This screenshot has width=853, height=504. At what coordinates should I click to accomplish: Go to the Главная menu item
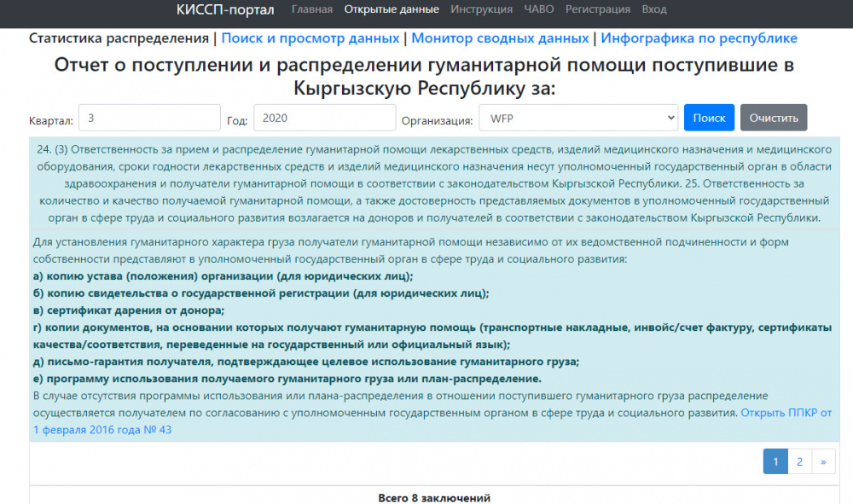tap(312, 9)
